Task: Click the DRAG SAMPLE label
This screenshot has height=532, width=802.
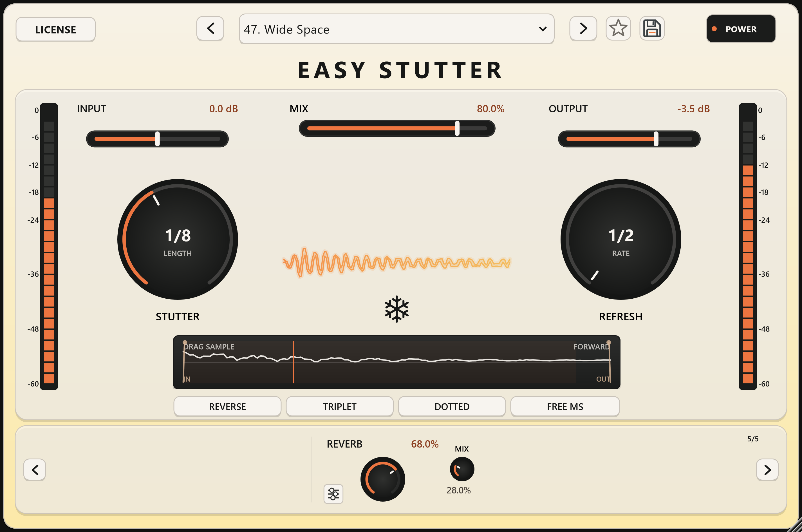Action: (209, 347)
